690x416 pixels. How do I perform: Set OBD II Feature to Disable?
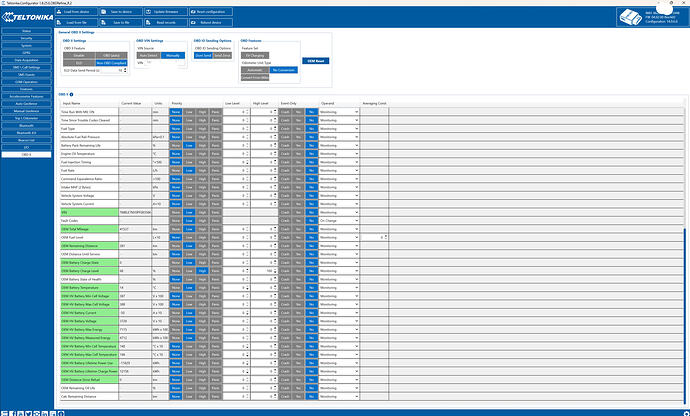(79, 55)
